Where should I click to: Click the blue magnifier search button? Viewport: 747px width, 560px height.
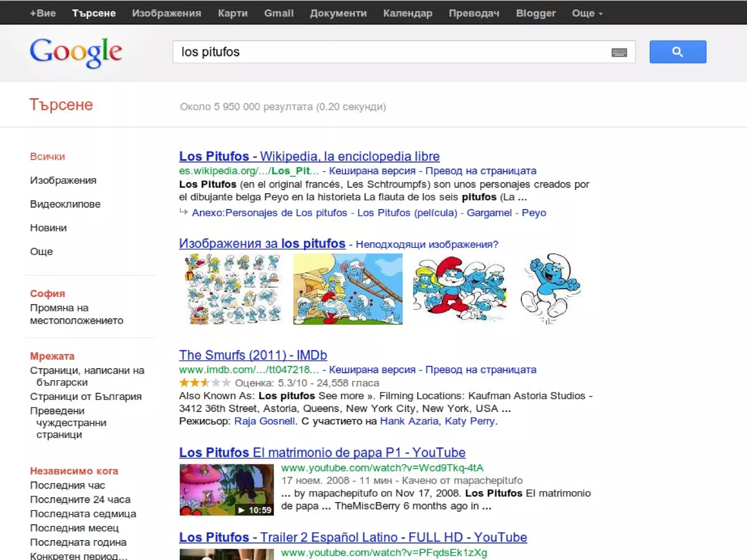coord(677,52)
